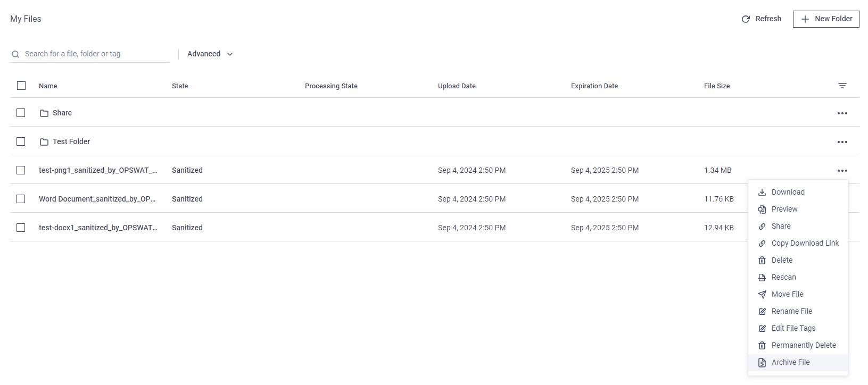Choose Download from the context menu

(798, 192)
